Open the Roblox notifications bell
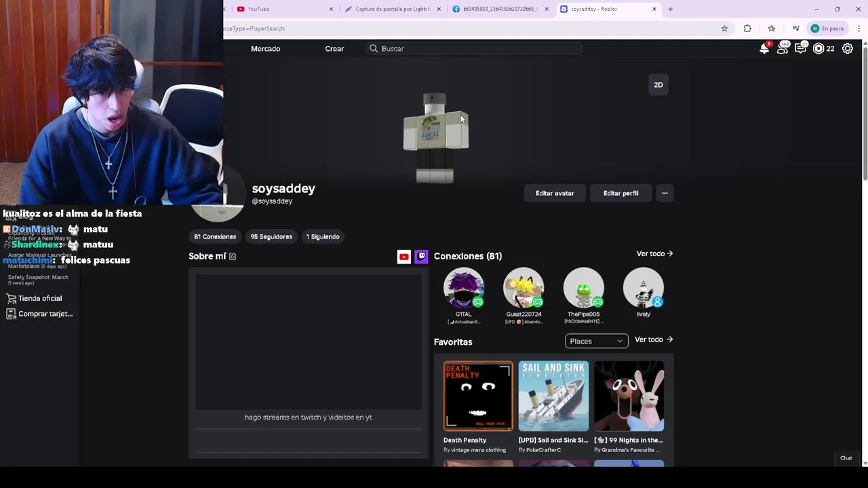This screenshot has width=868, height=488. pos(764,49)
